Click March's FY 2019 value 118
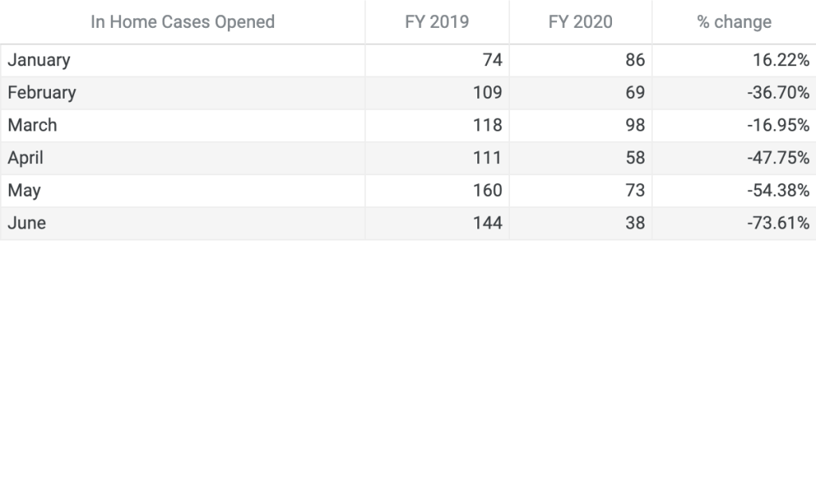Image resolution: width=816 pixels, height=504 pixels. point(488,126)
